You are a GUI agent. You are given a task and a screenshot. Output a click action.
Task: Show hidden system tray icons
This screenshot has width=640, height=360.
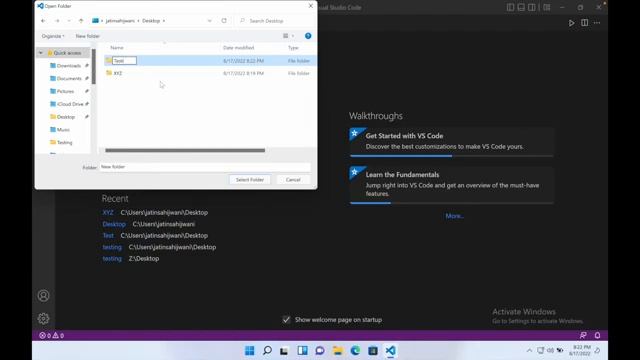tap(529, 351)
